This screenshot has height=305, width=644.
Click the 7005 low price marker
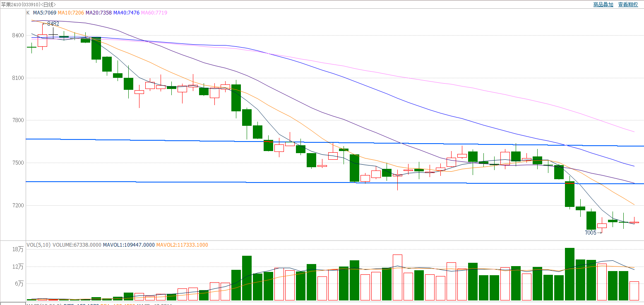point(591,233)
